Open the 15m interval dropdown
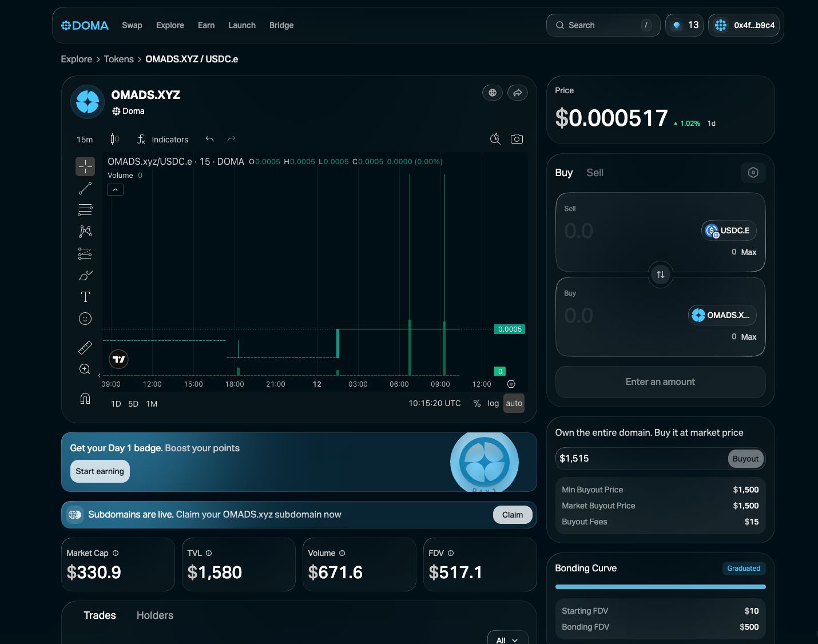Image resolution: width=818 pixels, height=644 pixels. pos(85,140)
